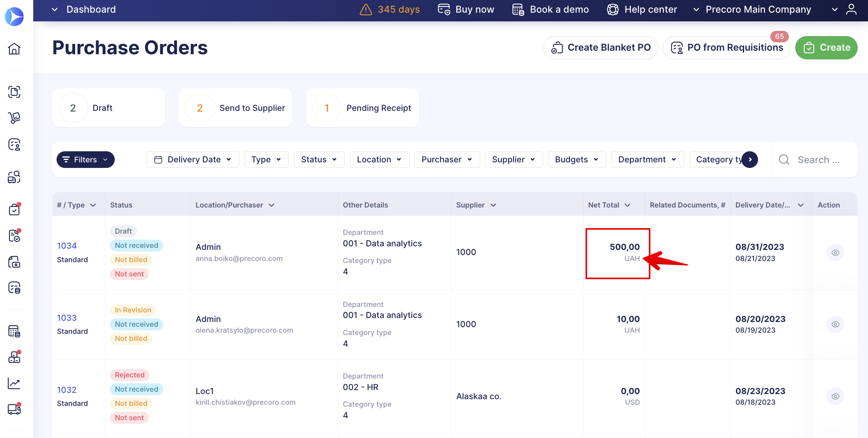Click the user profile icon
Image resolution: width=868 pixels, height=438 pixels.
click(x=851, y=10)
